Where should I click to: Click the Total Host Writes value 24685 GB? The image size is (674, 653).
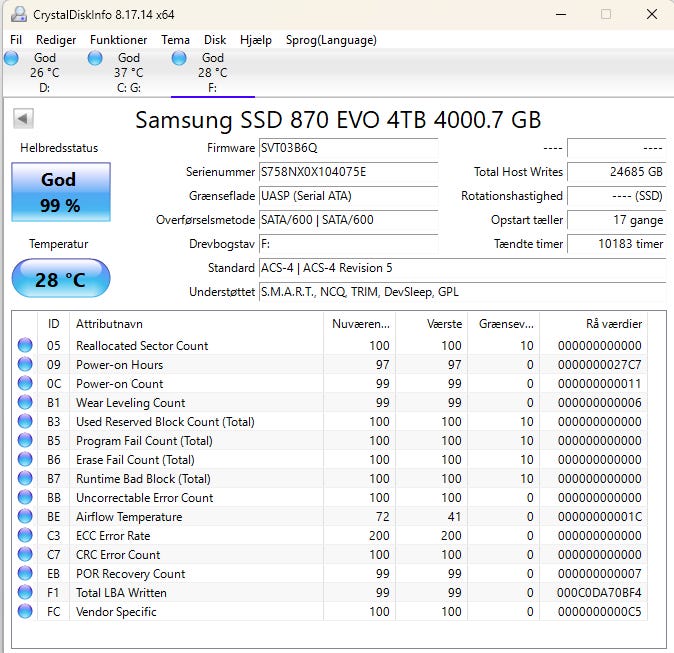pos(617,172)
